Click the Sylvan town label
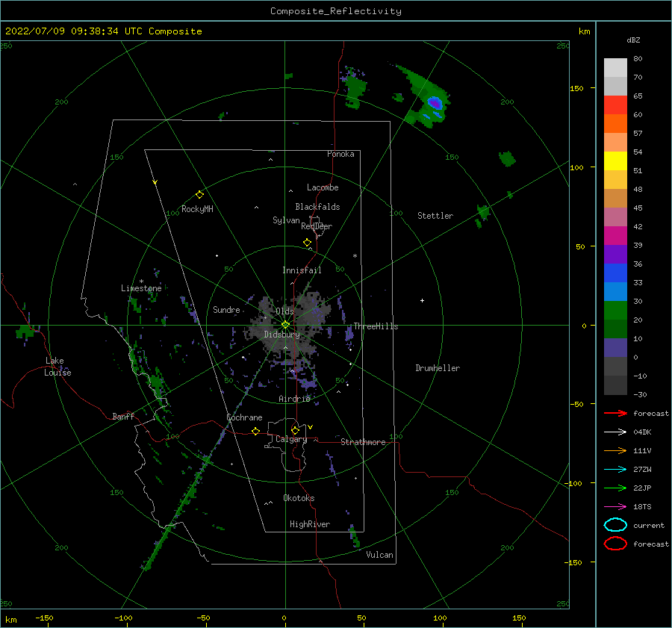The height and width of the screenshot is (628, 672). [x=286, y=220]
